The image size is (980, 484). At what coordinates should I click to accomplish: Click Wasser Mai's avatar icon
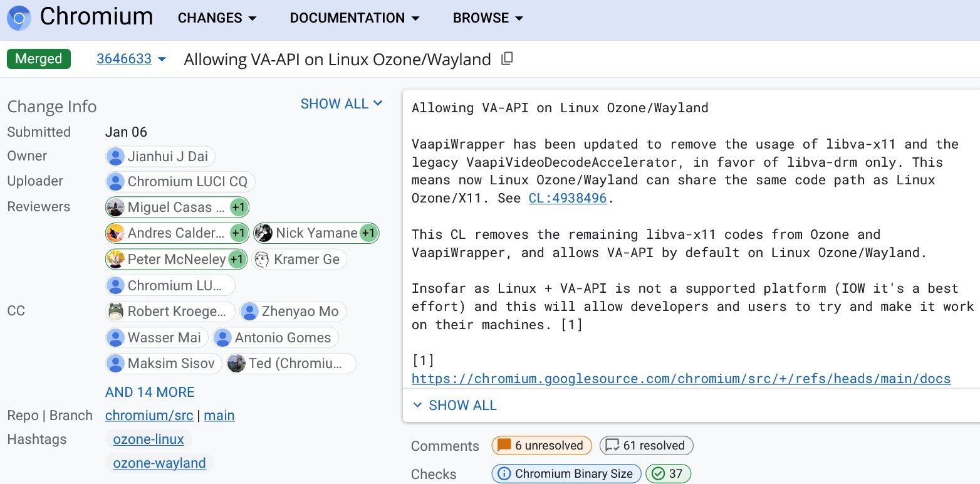click(115, 338)
